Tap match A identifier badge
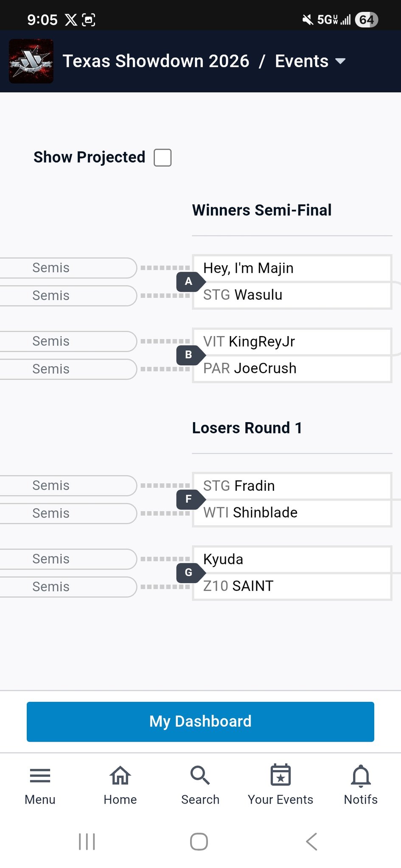This screenshot has height=868, width=401. coord(189,282)
